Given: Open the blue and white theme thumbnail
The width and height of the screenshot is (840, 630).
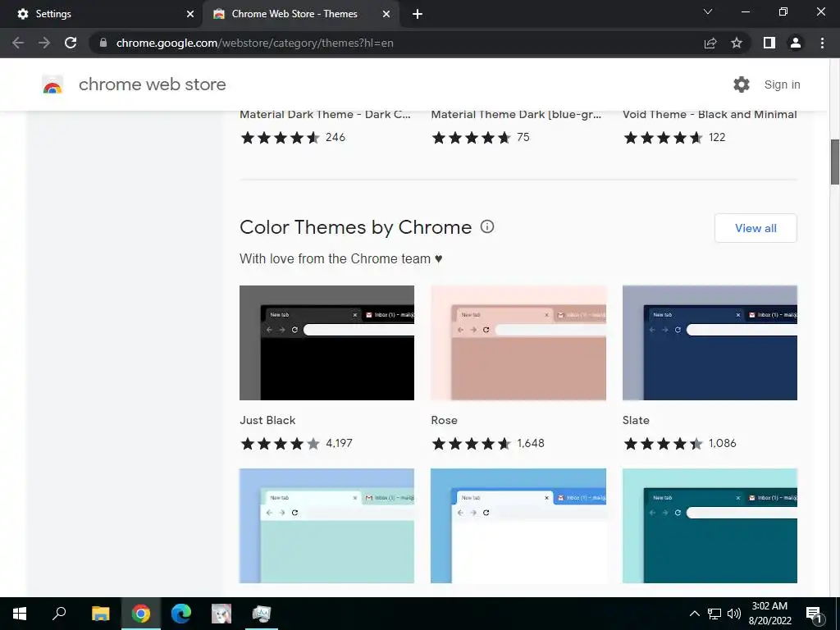Looking at the screenshot, I should pos(518,526).
